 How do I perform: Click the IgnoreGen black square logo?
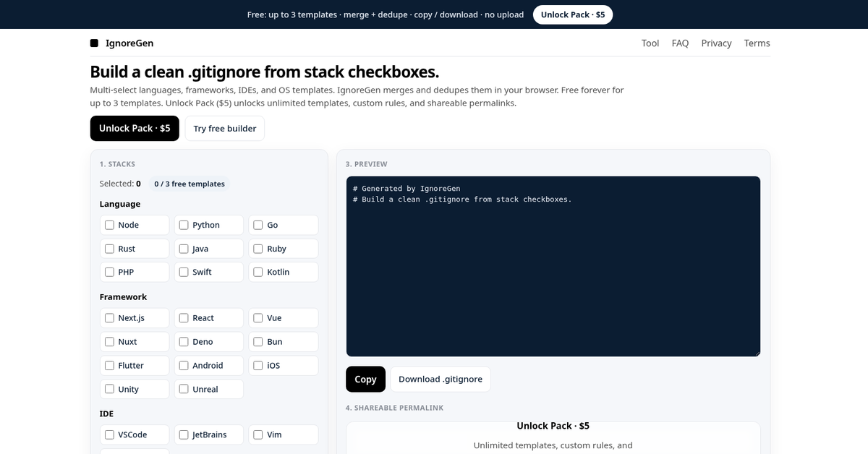94,43
